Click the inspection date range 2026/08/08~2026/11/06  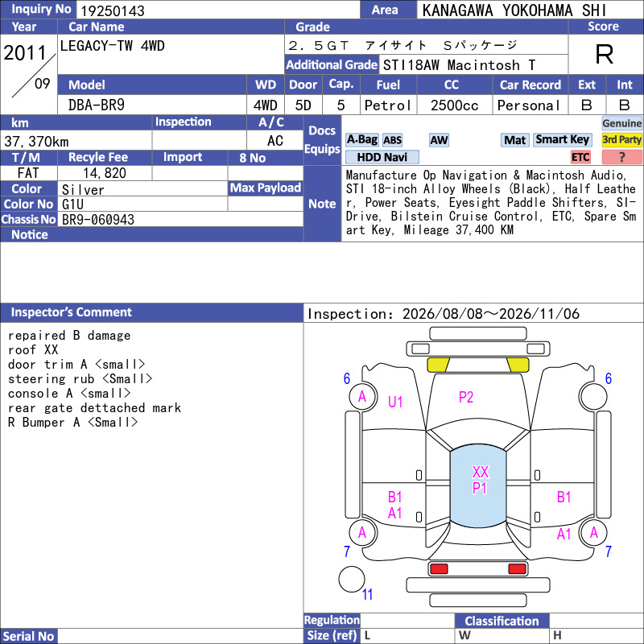[x=491, y=314]
